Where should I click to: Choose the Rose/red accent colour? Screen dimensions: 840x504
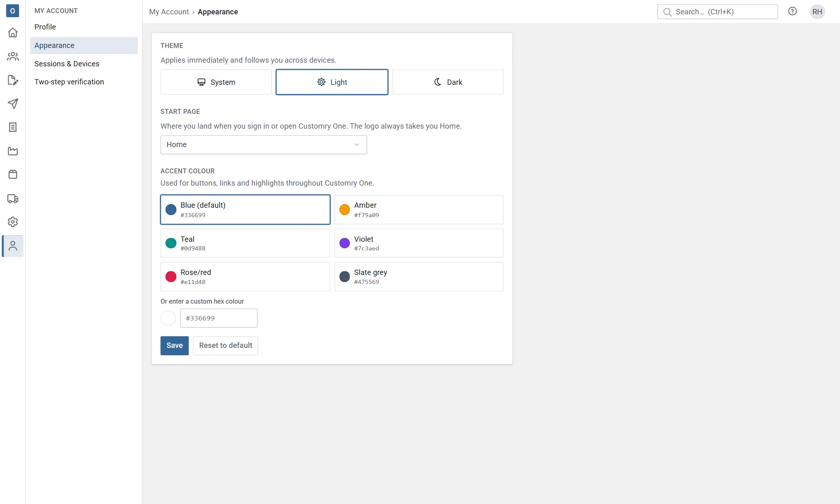(245, 277)
